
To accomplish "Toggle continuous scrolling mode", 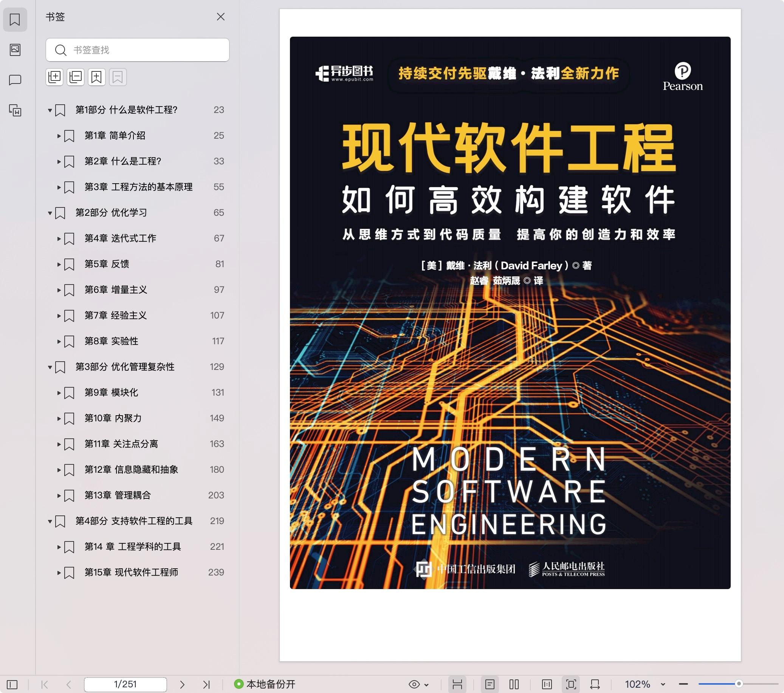I will click(457, 684).
